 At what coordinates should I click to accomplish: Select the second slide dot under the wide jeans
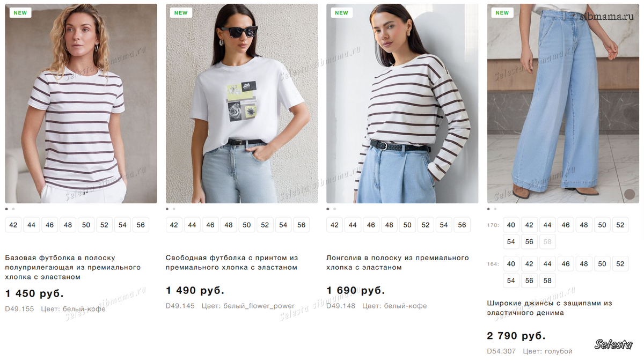[x=495, y=209]
